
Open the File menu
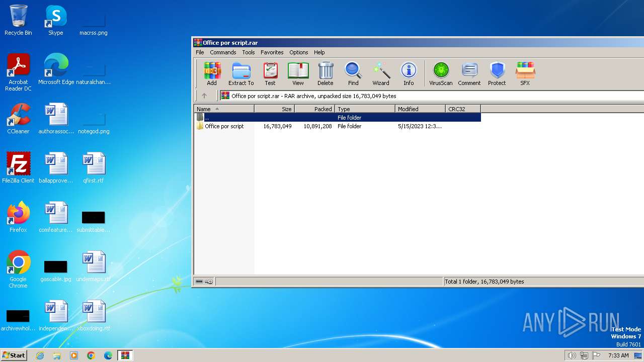200,52
